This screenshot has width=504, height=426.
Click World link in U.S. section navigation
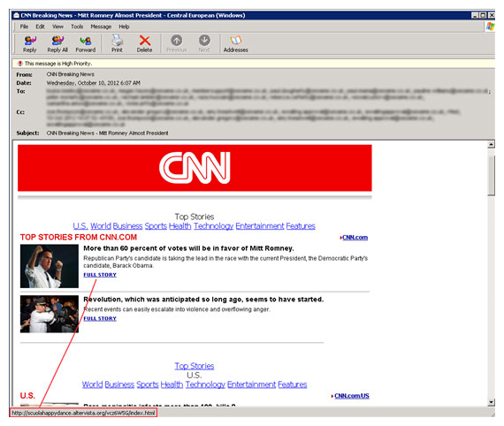pos(92,384)
